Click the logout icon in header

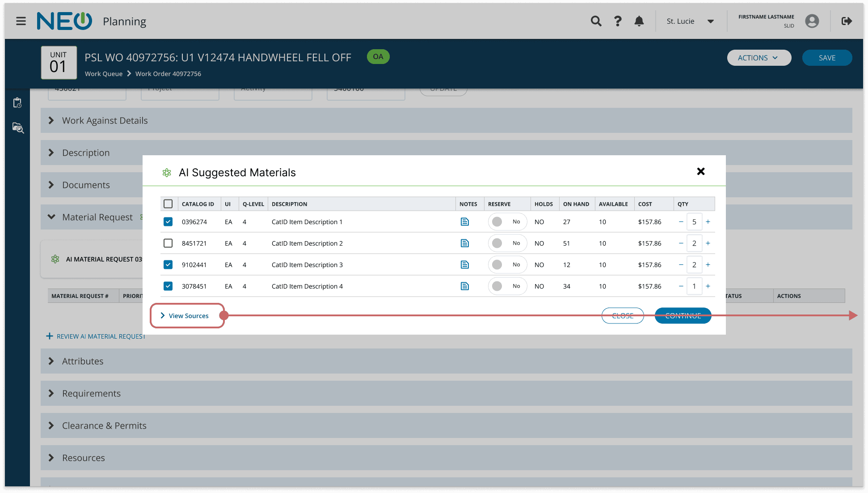[847, 21]
